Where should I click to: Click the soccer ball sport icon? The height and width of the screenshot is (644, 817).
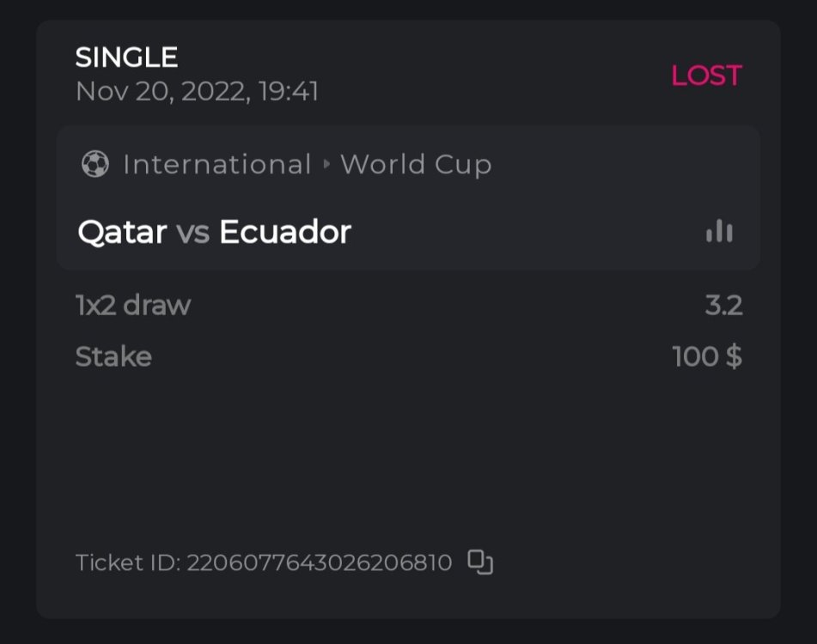click(x=95, y=164)
